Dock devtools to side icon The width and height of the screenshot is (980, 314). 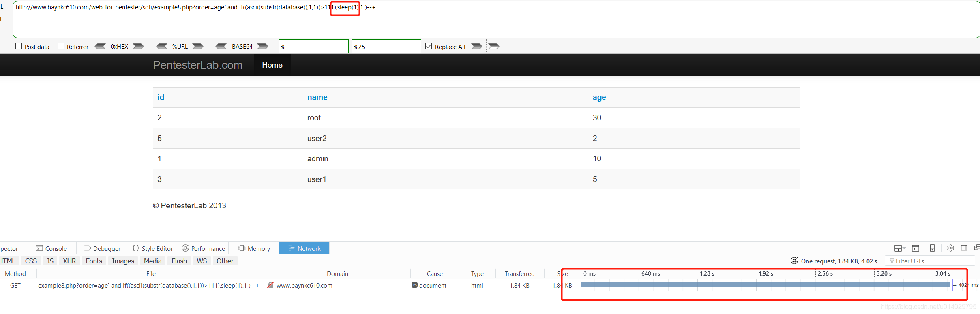964,248
